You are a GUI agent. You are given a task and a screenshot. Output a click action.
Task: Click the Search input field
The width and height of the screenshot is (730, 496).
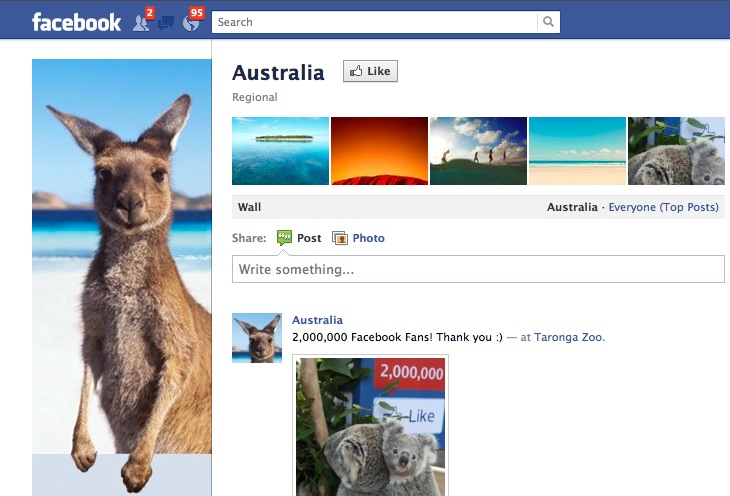click(374, 22)
